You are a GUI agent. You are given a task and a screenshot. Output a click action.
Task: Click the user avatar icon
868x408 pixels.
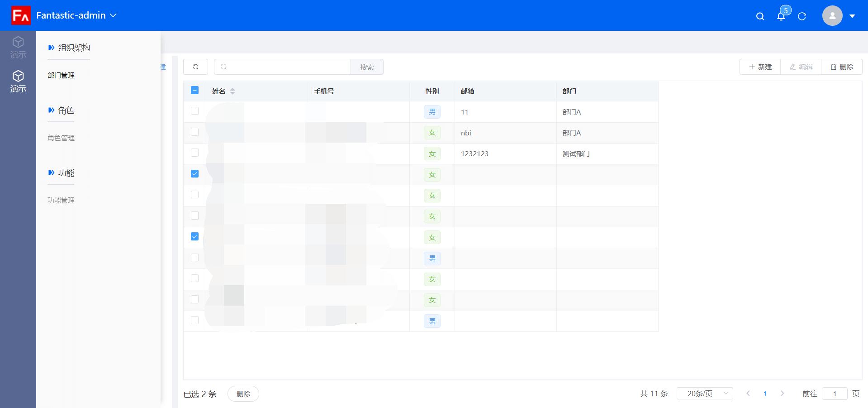click(x=832, y=16)
